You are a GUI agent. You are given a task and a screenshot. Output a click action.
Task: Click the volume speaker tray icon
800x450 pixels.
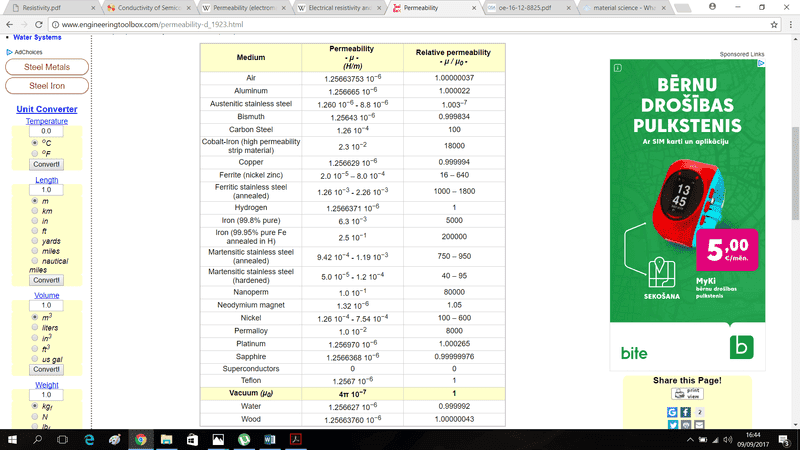[x=728, y=440]
